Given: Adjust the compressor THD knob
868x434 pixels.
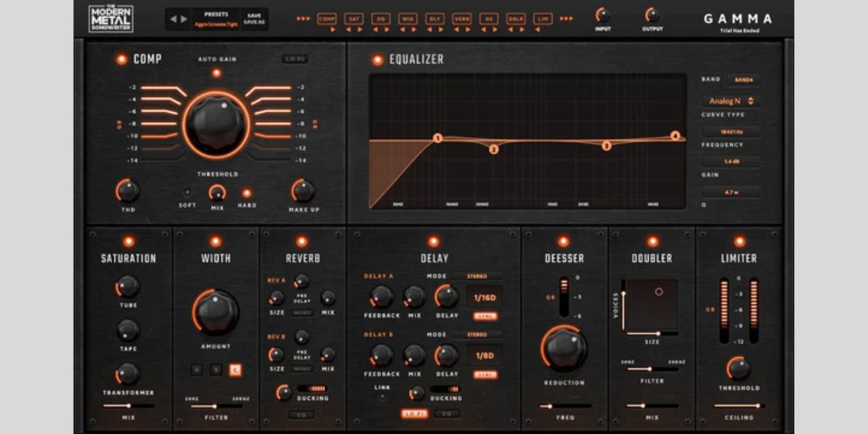Looking at the screenshot, I should (128, 191).
